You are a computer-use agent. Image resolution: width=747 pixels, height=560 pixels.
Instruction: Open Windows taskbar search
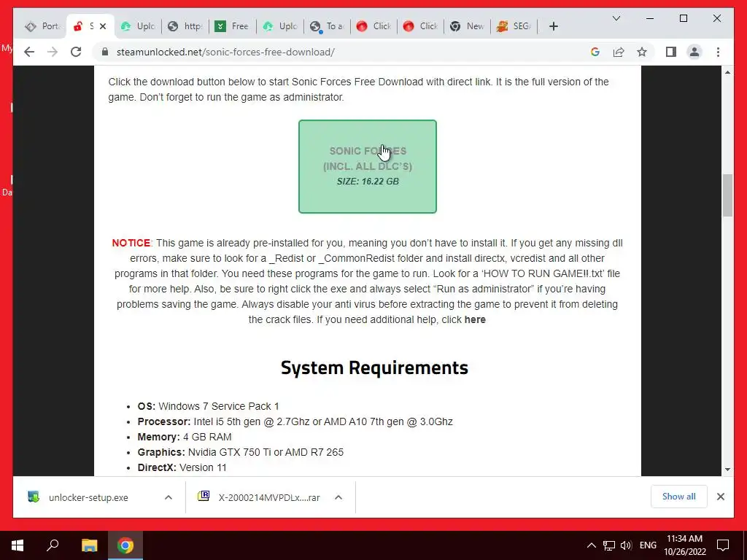[x=53, y=545]
